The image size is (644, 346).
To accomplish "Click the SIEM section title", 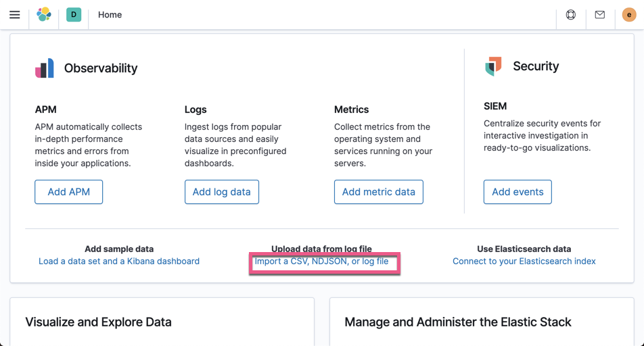I will coord(495,106).
